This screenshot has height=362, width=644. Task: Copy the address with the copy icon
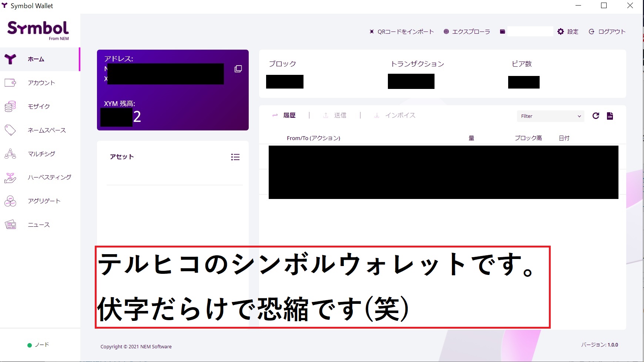point(238,69)
